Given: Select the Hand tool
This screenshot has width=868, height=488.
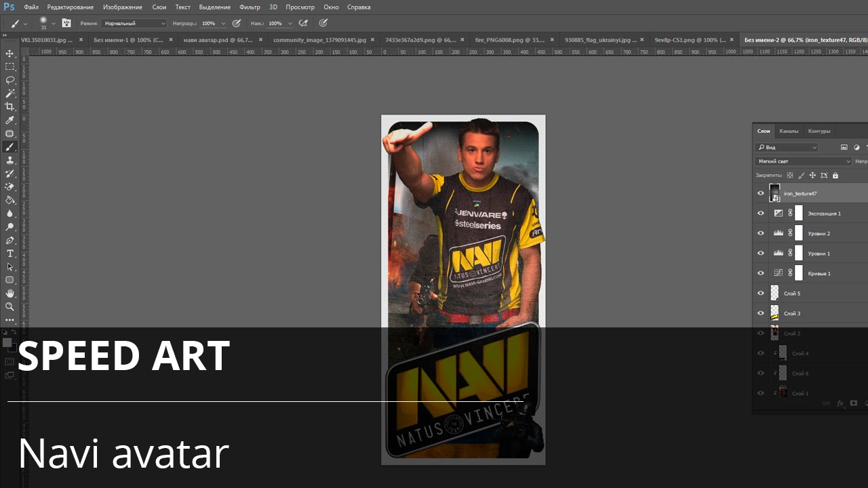Looking at the screenshot, I should coord(9,293).
